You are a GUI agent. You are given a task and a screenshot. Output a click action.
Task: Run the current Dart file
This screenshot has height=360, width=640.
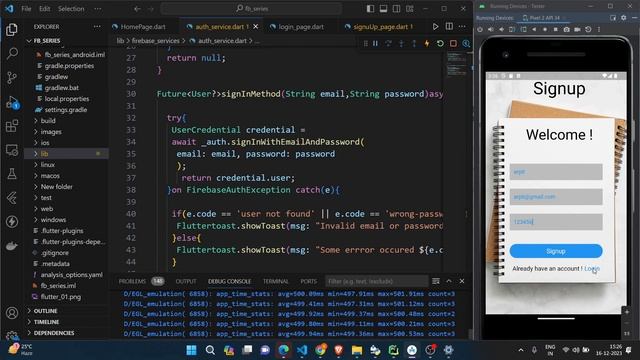click(x=436, y=27)
